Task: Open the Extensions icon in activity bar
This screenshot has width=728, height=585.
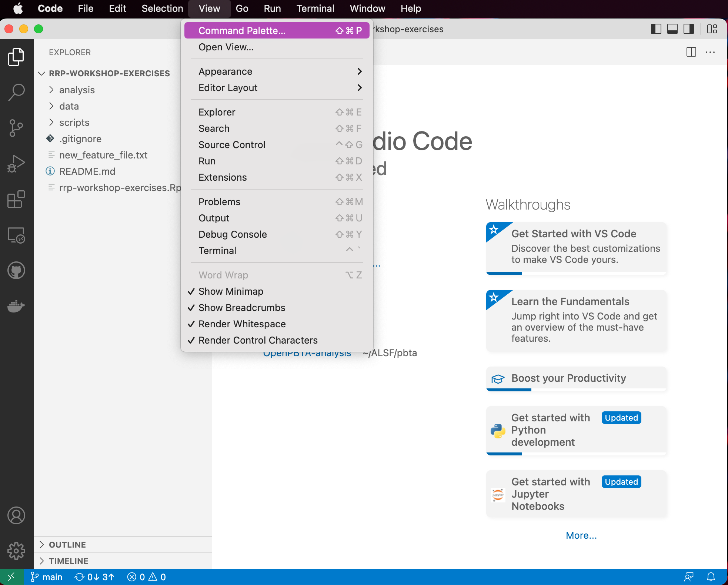Action: (16, 200)
